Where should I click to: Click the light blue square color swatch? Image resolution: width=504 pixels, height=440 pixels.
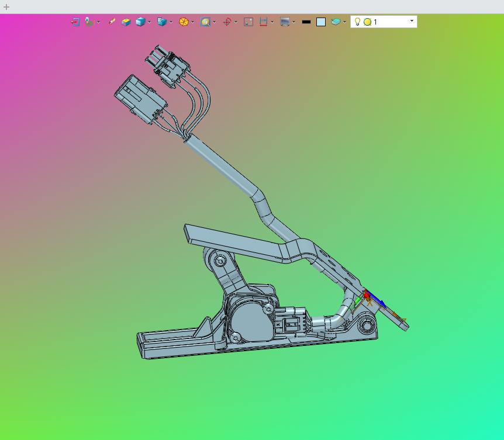[x=321, y=22]
